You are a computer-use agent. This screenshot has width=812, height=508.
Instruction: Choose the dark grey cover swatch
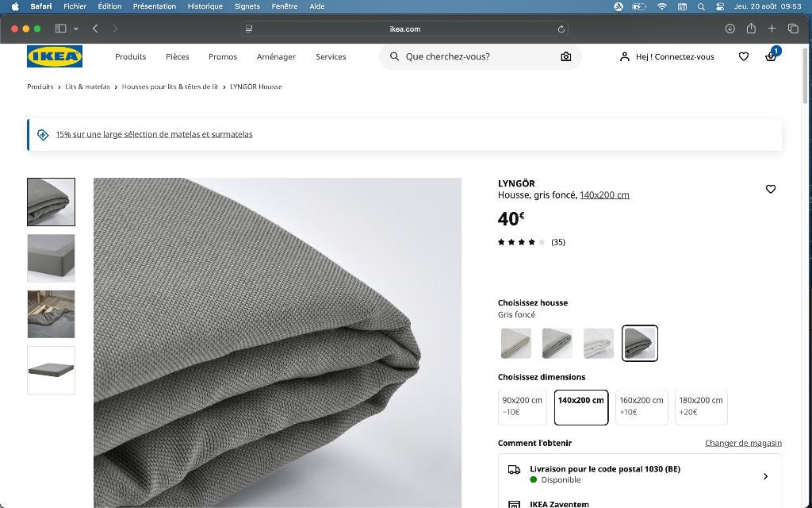coord(640,343)
